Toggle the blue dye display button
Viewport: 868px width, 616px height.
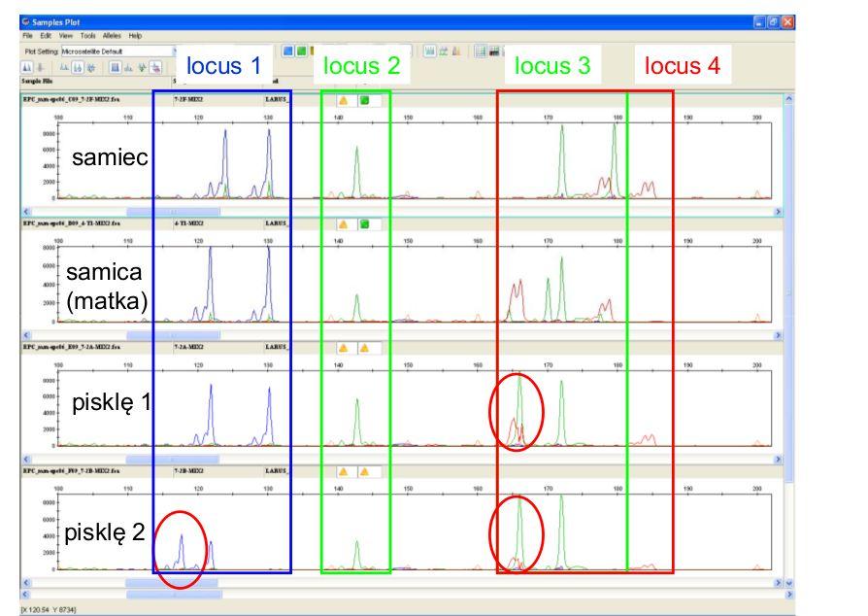point(287,51)
